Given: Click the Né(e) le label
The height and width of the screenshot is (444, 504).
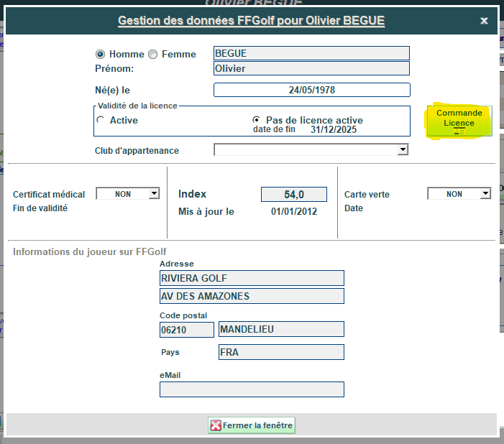Looking at the screenshot, I should 112,91.
